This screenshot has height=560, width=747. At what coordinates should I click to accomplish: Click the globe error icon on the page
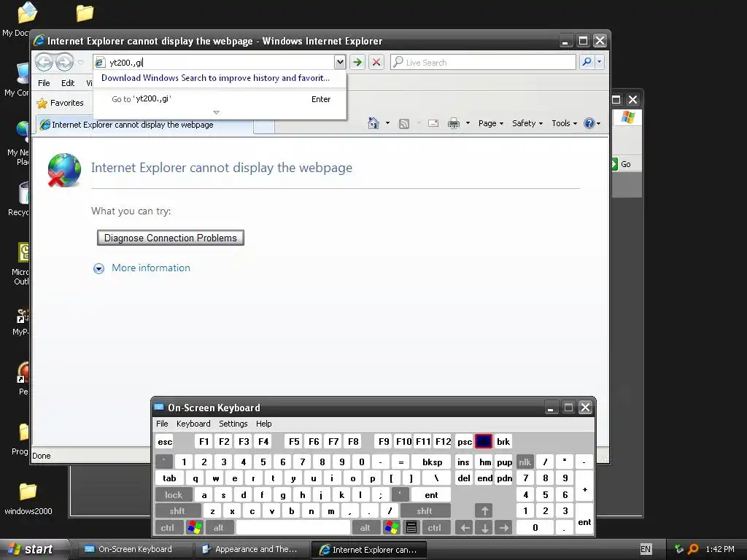pyautogui.click(x=64, y=170)
